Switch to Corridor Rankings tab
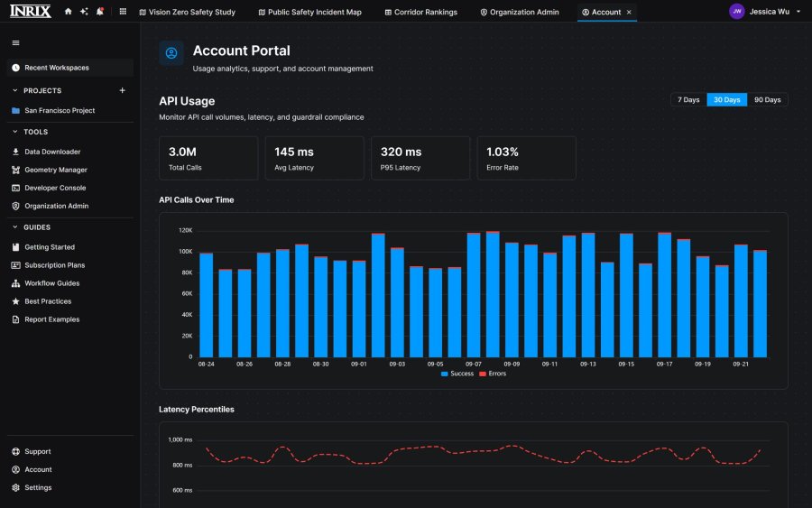This screenshot has height=508, width=812. (420, 12)
